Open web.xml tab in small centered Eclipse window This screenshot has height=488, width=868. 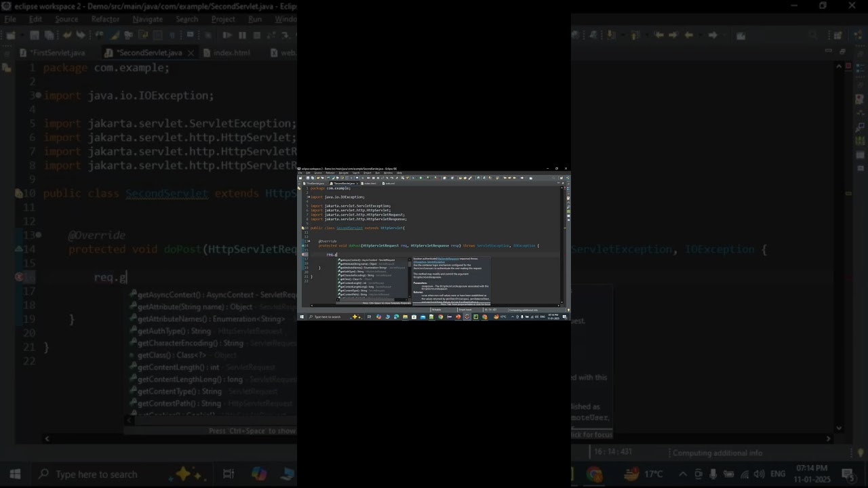[x=389, y=183]
